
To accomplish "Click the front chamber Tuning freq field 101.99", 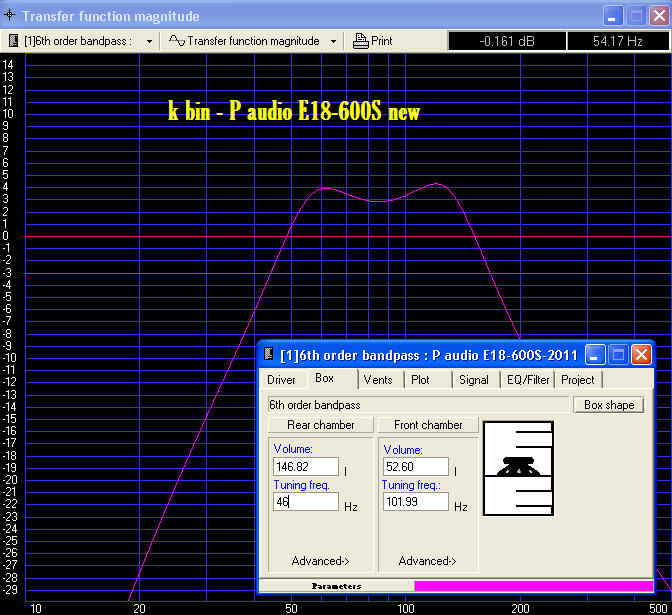I will click(416, 501).
